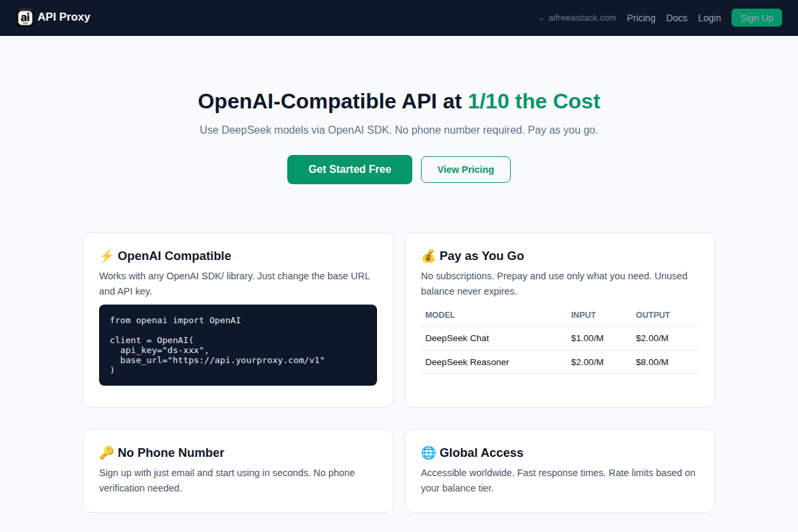Viewport: 798px width, 532px height.
Task: Click the DeepSeek Reasoner model name
Action: pyautogui.click(x=467, y=362)
